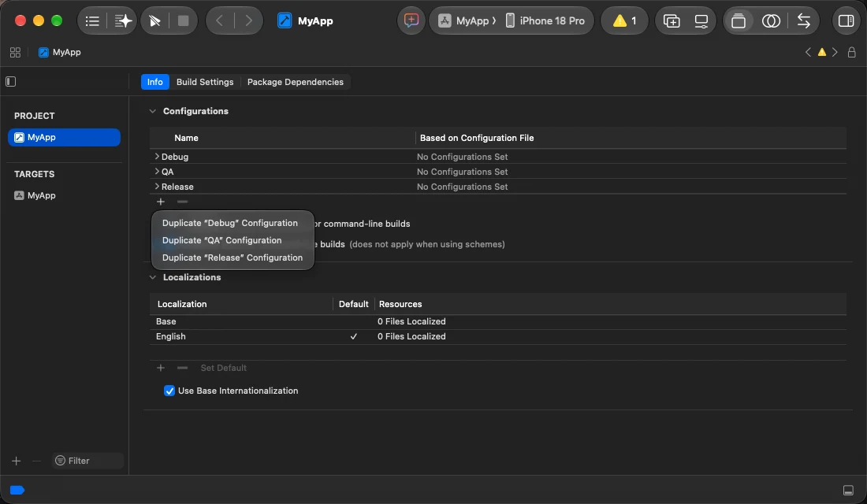867x504 pixels.
Task: Open the feedback speech bubble icon
Action: coord(411,21)
